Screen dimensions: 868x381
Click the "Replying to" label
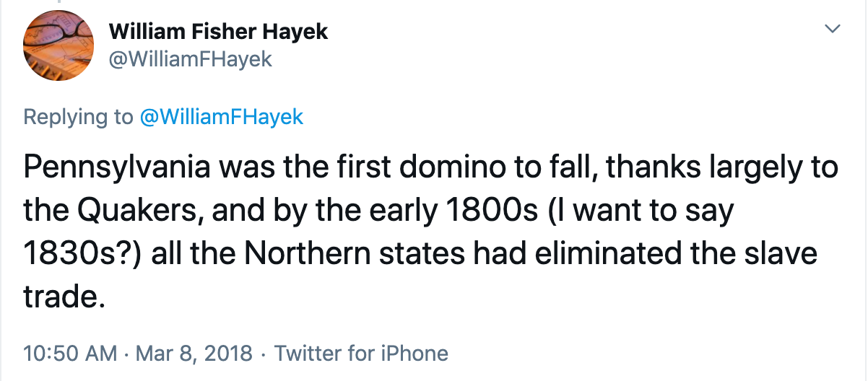click(x=78, y=117)
